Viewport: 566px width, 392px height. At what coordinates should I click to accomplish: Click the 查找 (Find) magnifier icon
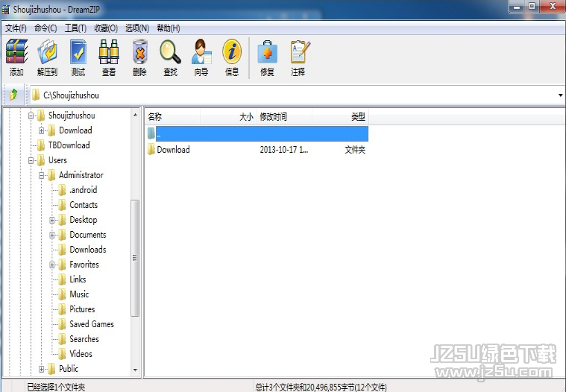[x=170, y=52]
